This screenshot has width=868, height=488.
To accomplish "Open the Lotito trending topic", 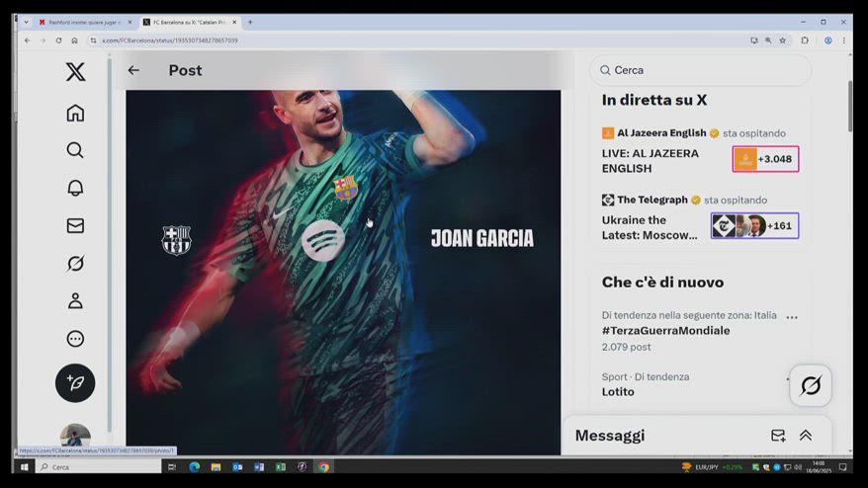I will [618, 392].
